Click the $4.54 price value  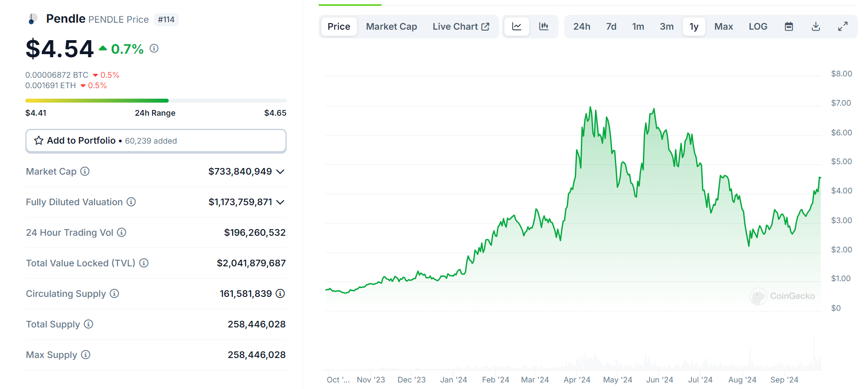click(60, 48)
